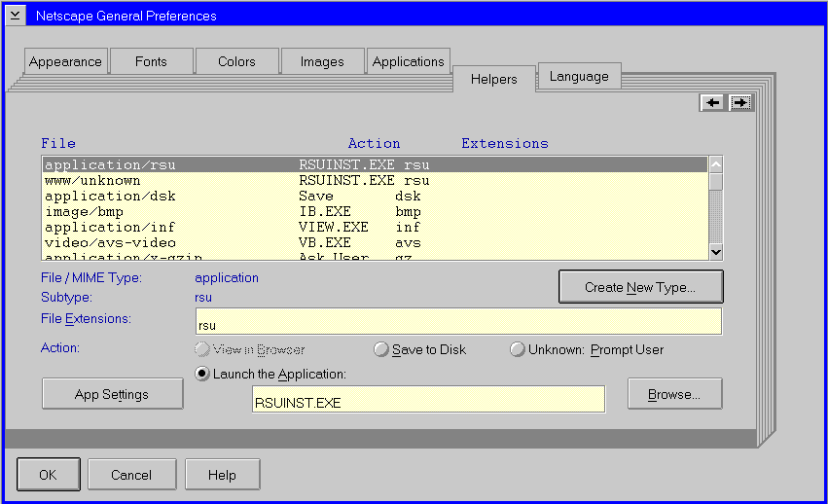Confirm with the OK button
Screen dimensions: 828x504
(48, 475)
